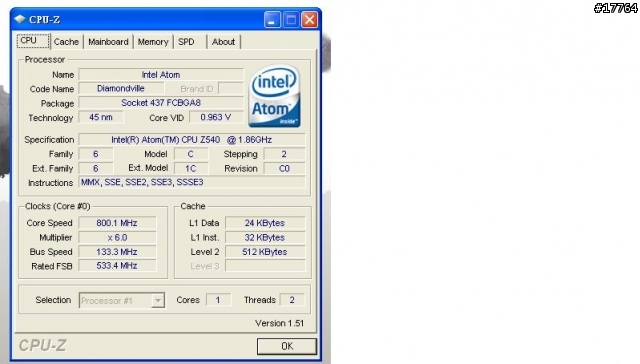The width and height of the screenshot is (640, 364).
Task: Select the Family value field
Action: tap(96, 154)
